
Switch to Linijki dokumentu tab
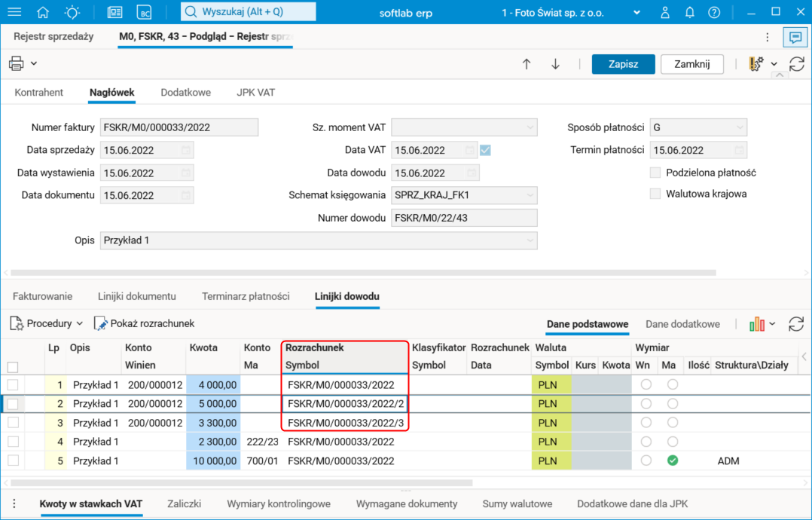(137, 297)
